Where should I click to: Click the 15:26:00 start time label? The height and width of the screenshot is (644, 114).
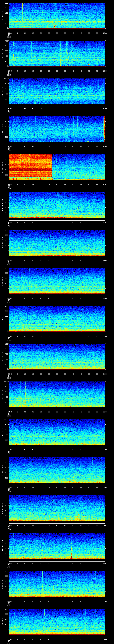click(9, 487)
